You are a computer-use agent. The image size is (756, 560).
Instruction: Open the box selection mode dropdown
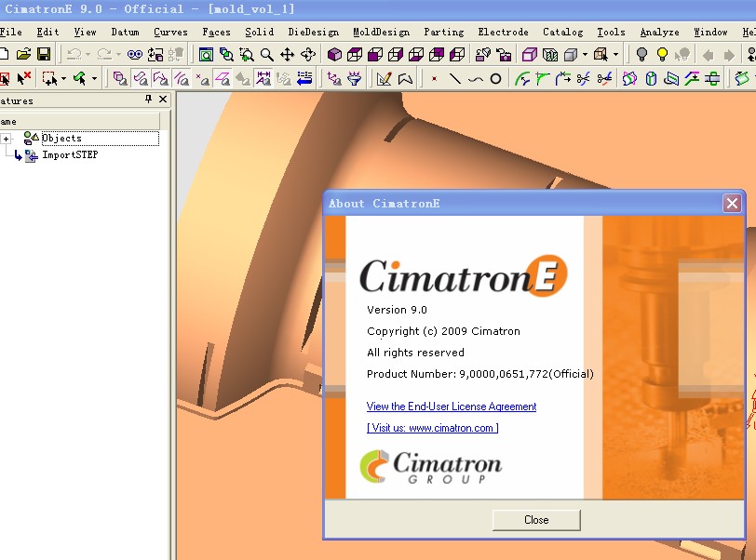63,78
